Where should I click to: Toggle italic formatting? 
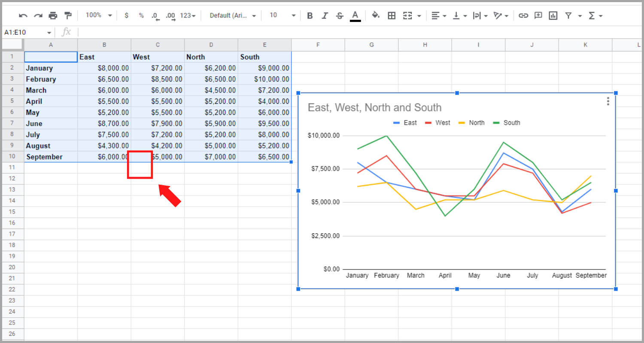(325, 15)
